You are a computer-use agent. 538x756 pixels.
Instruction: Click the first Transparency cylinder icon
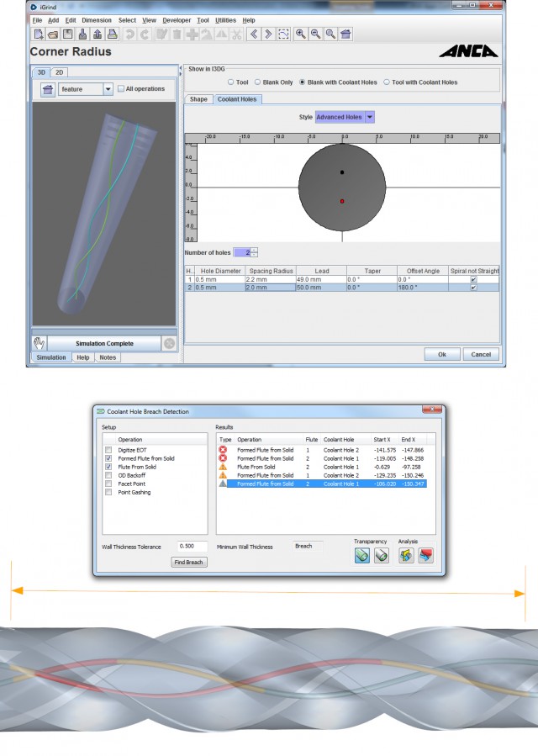362,555
